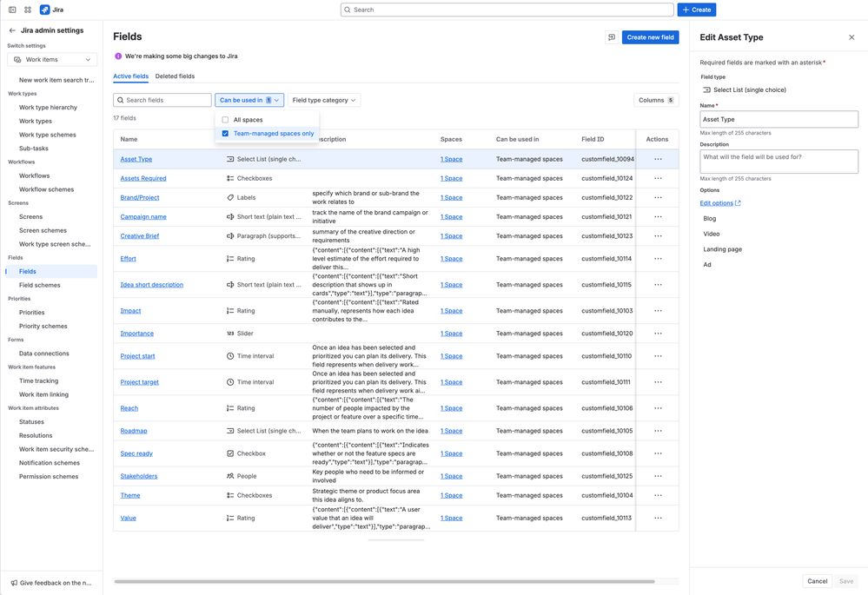
Task: Open the app switcher grid icon
Action: coord(28,10)
